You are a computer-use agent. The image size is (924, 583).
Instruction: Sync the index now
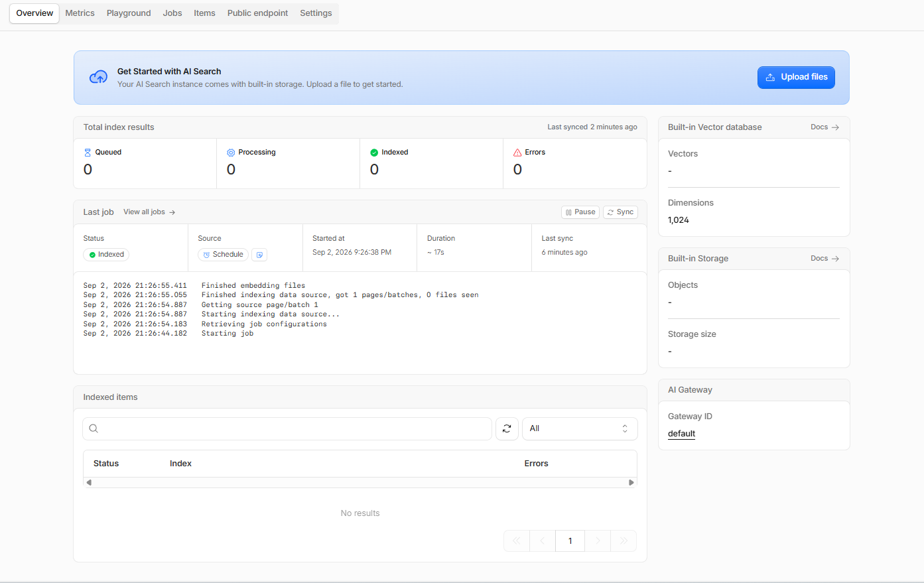pos(620,212)
